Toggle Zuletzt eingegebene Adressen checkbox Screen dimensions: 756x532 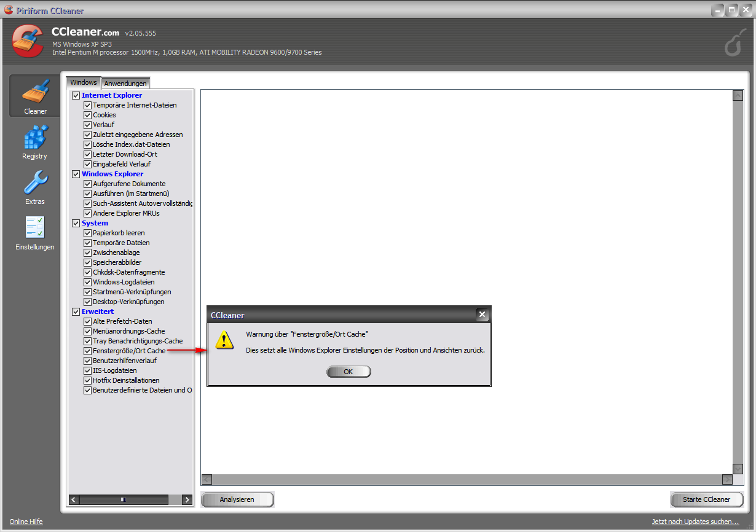[x=87, y=135]
